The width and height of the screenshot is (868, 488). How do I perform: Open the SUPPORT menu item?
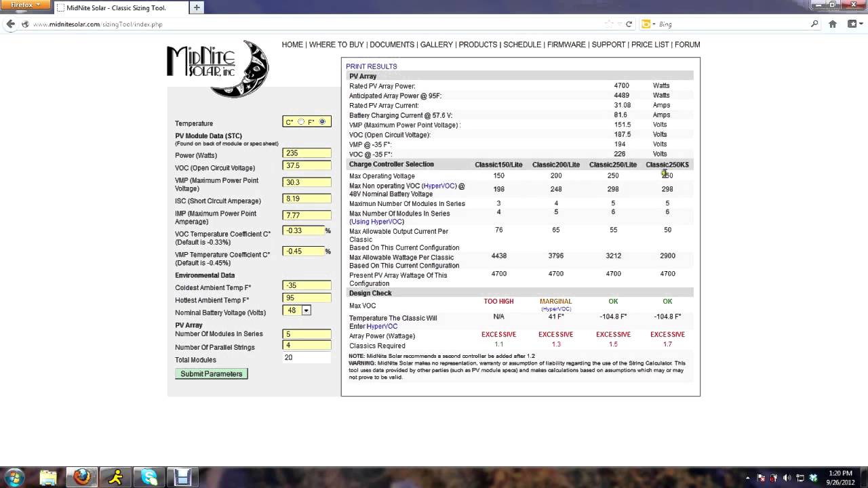pyautogui.click(x=608, y=45)
